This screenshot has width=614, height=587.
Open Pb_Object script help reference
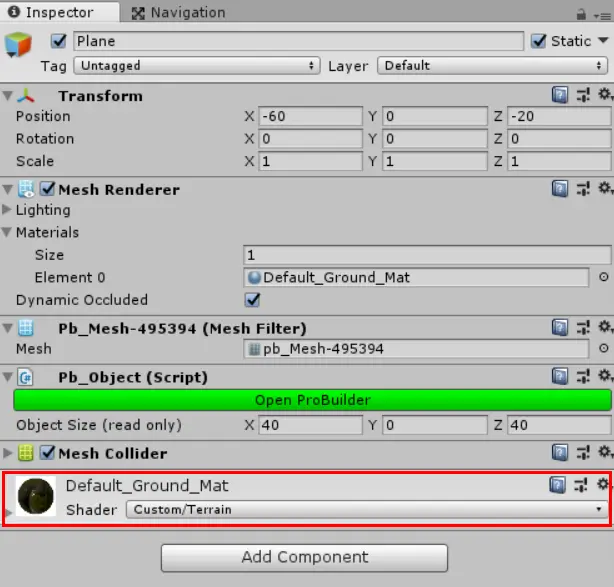coord(560,376)
